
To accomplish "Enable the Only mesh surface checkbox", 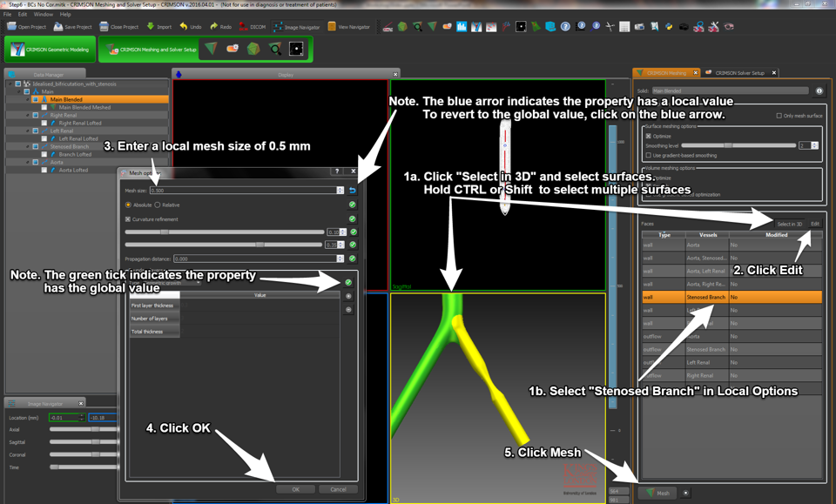I will 779,116.
